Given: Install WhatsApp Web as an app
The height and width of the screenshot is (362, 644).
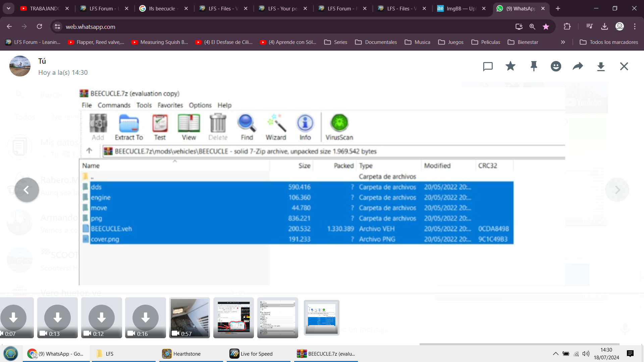Looking at the screenshot, I should (x=519, y=26).
